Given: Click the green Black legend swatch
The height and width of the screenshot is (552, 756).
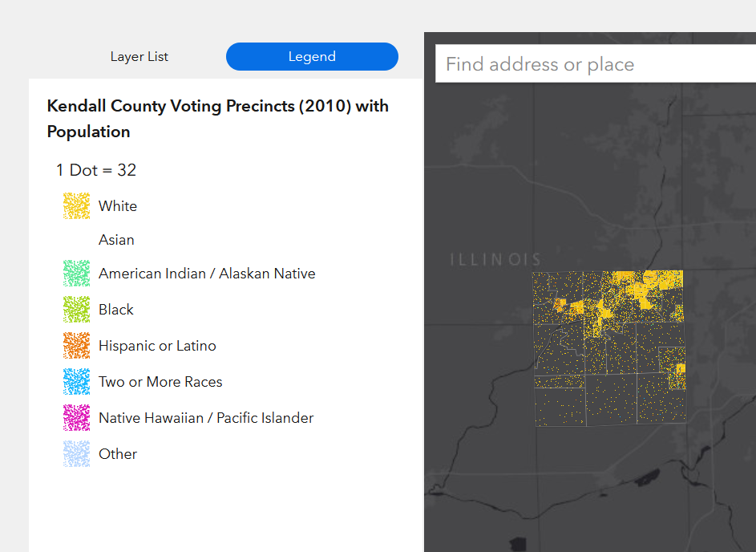Looking at the screenshot, I should (76, 310).
